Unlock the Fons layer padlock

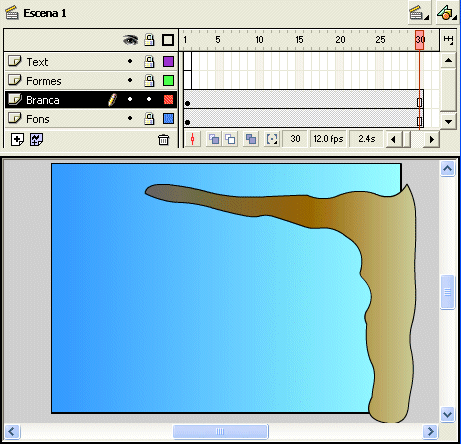(x=149, y=119)
